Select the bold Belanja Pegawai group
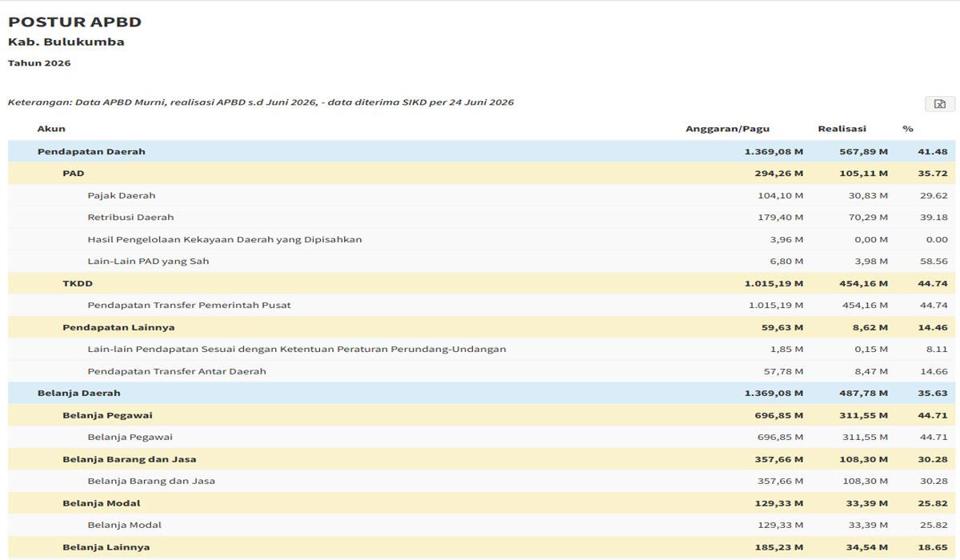This screenshot has width=960, height=560. 482,415
